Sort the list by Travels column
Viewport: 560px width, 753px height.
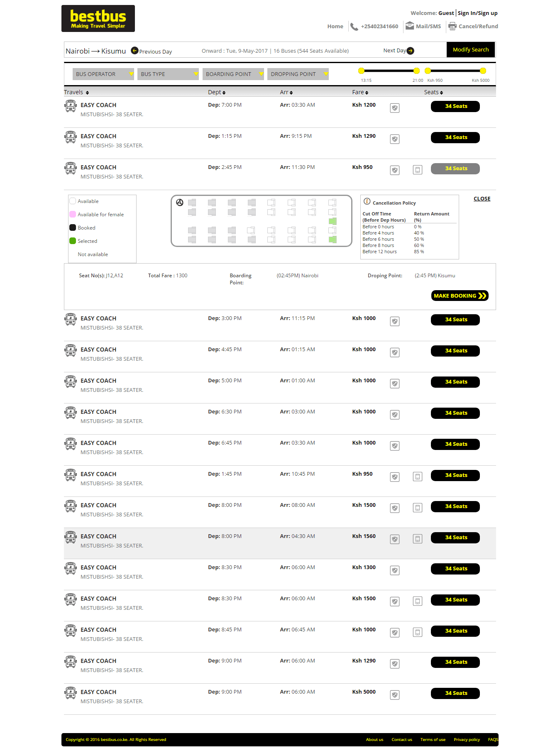76,92
